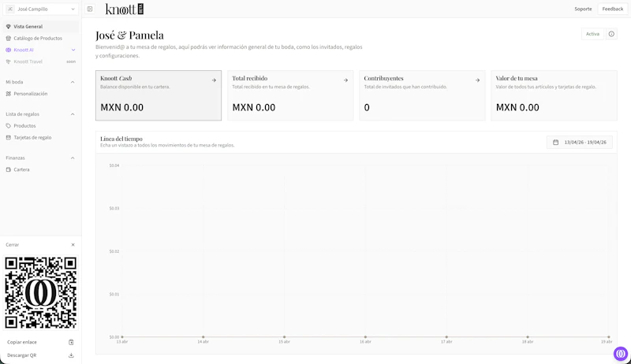Click the Soporte link
The height and width of the screenshot is (364, 631).
(583, 9)
